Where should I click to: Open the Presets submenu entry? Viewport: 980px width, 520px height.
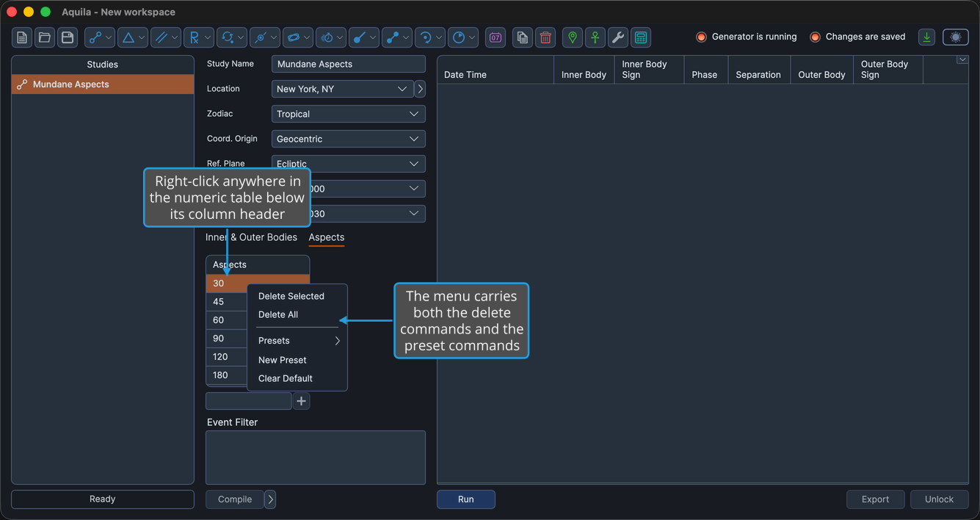click(x=297, y=341)
